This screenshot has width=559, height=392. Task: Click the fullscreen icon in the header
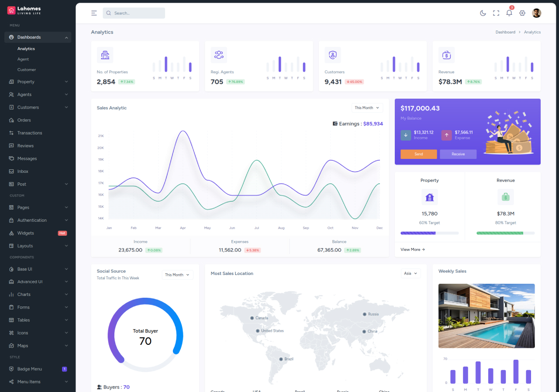coord(496,13)
